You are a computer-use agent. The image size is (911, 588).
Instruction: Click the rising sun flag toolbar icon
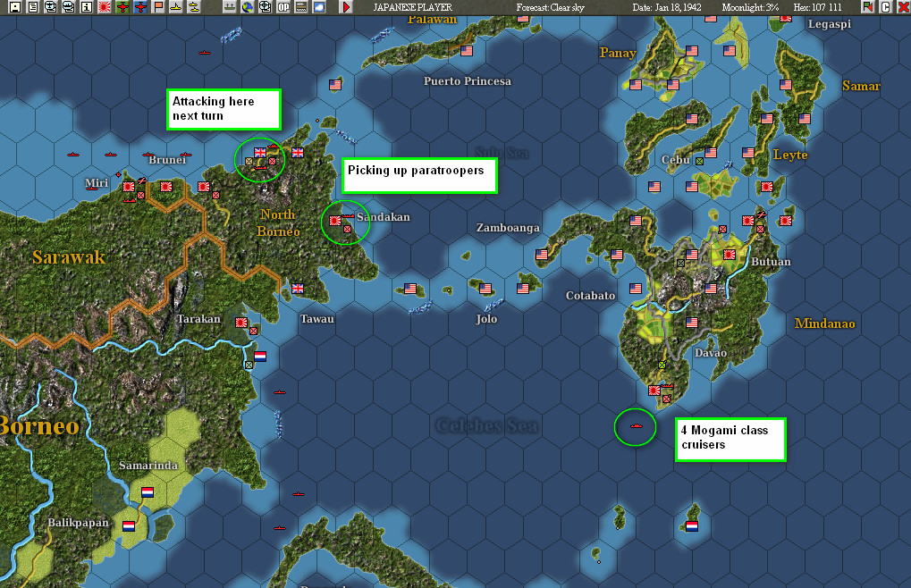(x=105, y=7)
